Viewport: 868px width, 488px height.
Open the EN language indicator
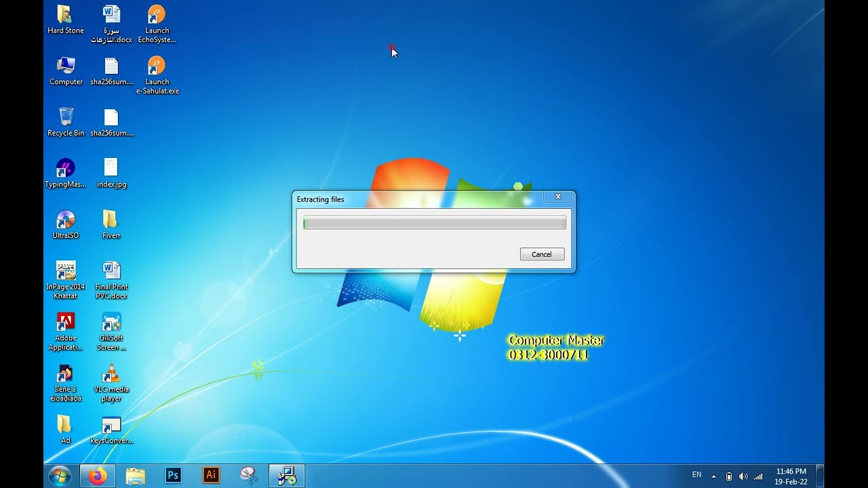click(696, 475)
